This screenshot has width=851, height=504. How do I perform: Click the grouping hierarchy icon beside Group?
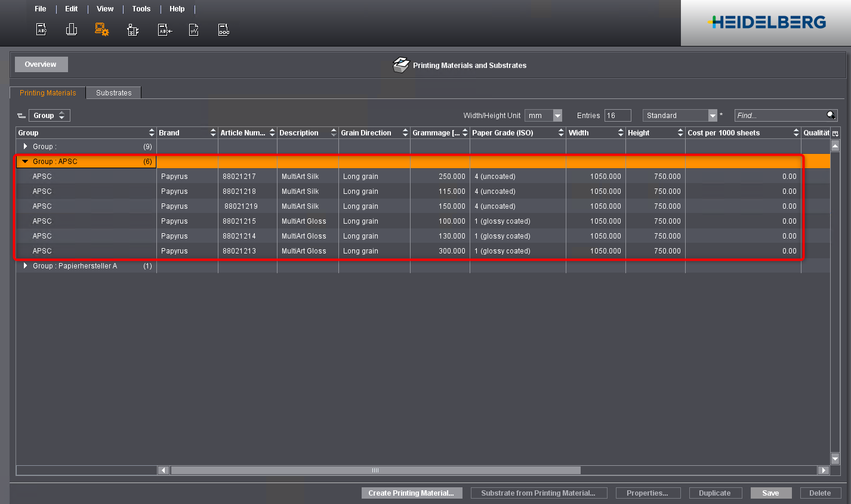21,116
